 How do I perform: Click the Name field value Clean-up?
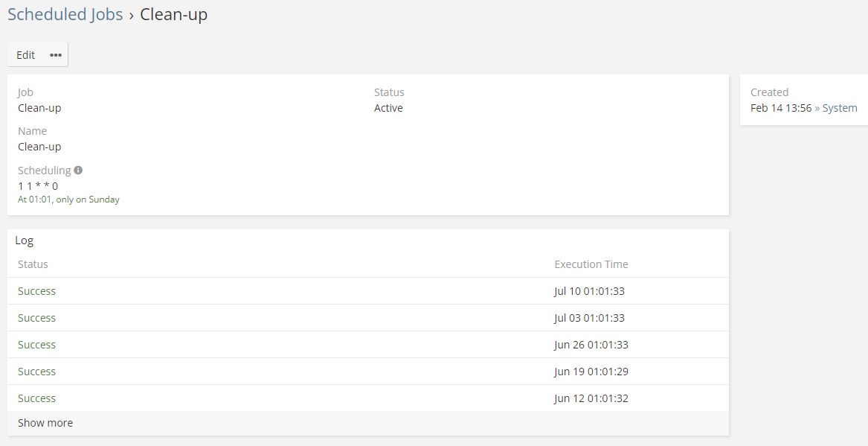coord(39,147)
